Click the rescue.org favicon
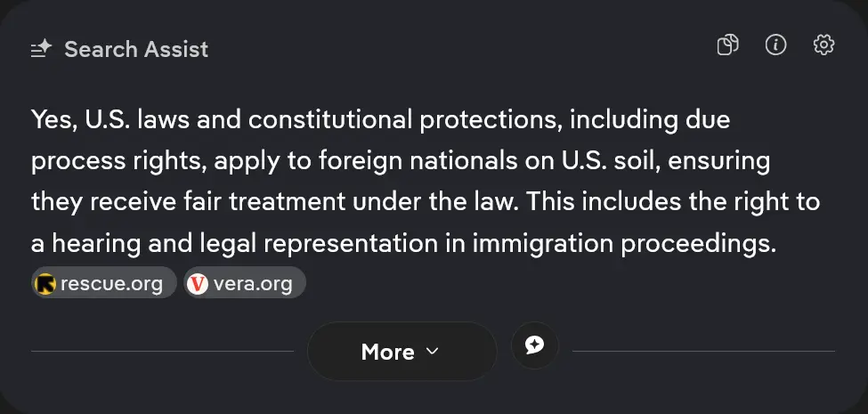This screenshot has height=414, width=868. point(45,284)
